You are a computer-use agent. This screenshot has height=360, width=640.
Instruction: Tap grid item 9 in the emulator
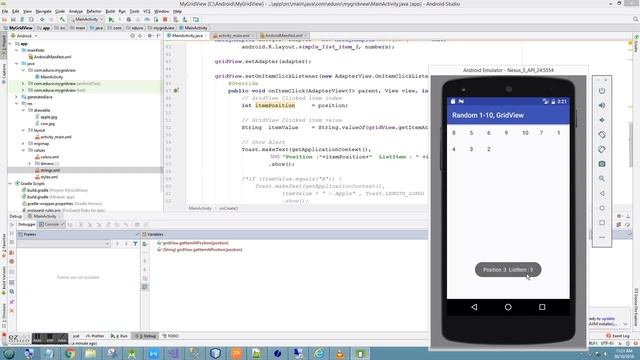[506, 133]
